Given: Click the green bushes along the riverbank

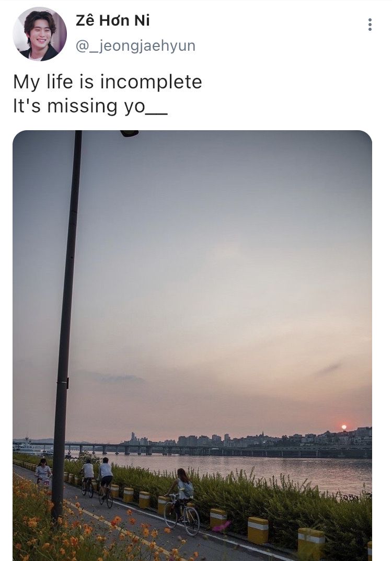Looking at the screenshot, I should pyautogui.click(x=293, y=502).
